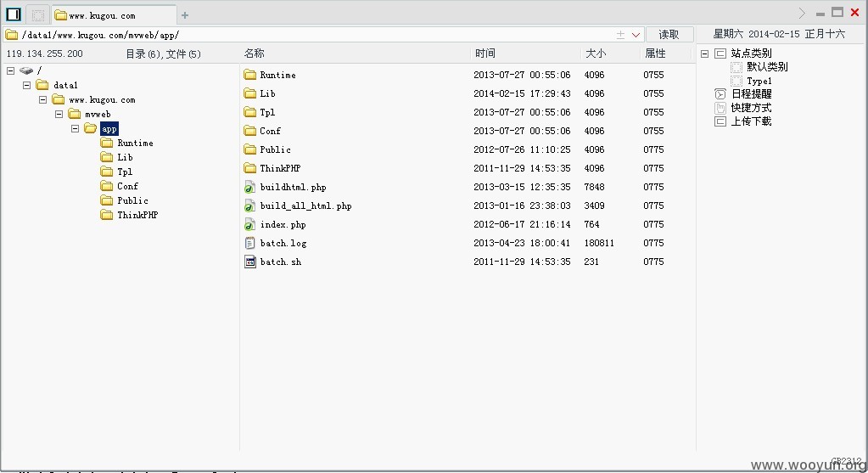
Task: Select the batch.sh file name
Action: coord(281,262)
